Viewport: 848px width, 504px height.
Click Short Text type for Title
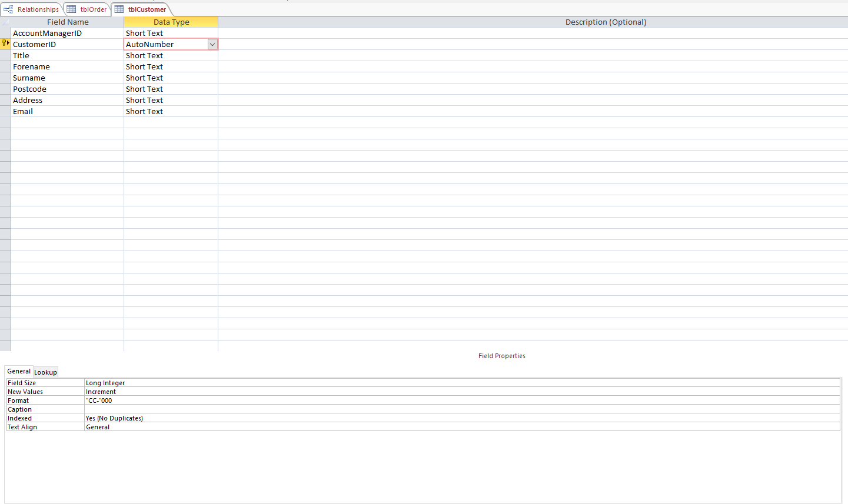coord(171,55)
